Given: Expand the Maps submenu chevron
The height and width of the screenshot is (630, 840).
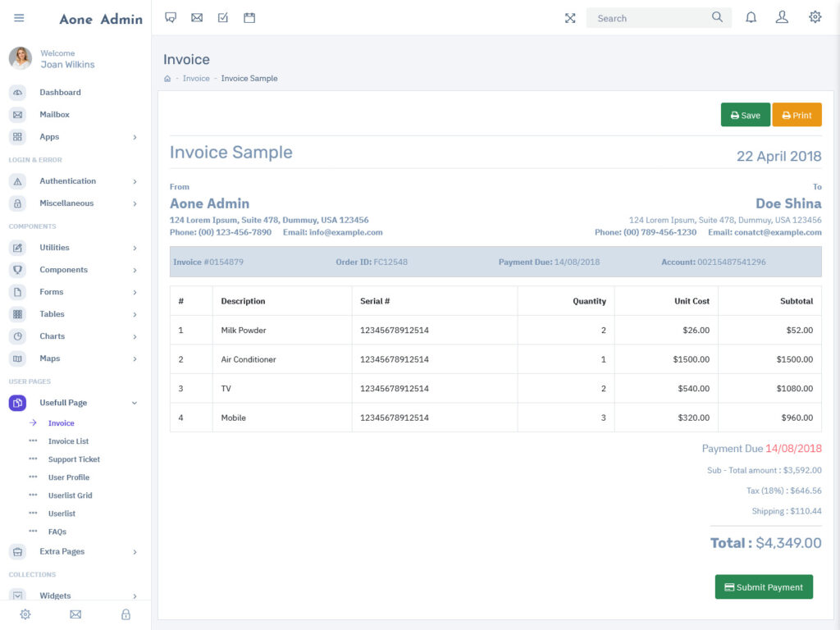Looking at the screenshot, I should coord(135,359).
